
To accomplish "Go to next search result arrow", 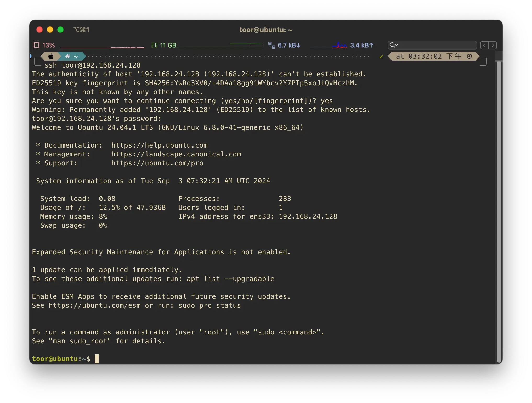I will 493,45.
